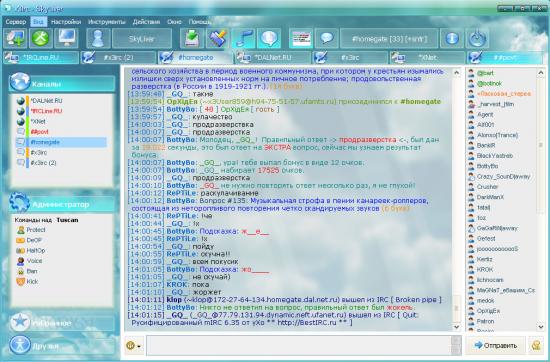Open the Вид menu
The height and width of the screenshot is (362, 550).
point(38,22)
